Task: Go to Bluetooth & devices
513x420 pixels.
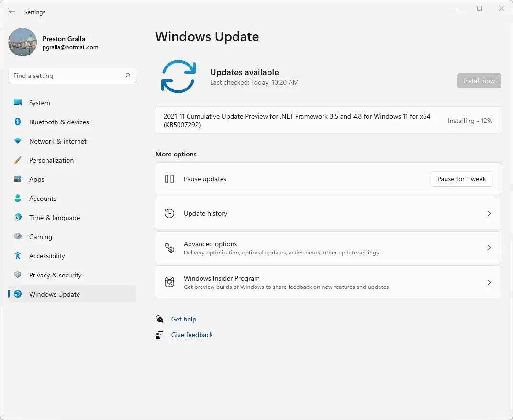Action: tap(72, 122)
